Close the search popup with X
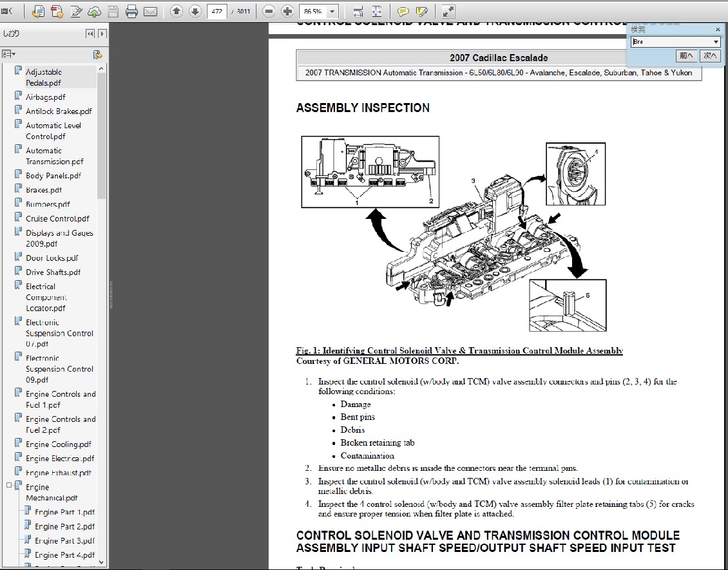The image size is (728, 570). (x=718, y=30)
